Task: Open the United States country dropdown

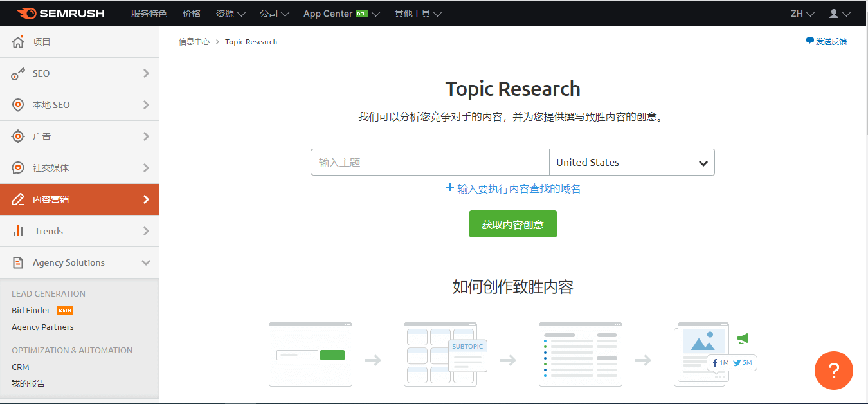Action: (632, 162)
